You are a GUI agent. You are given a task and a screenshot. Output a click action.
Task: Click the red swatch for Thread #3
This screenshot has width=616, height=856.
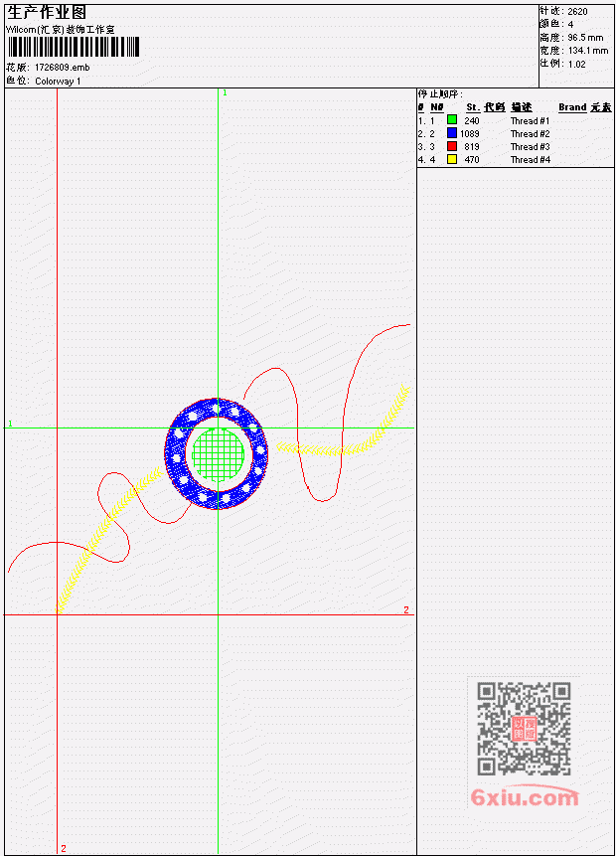pyautogui.click(x=452, y=146)
